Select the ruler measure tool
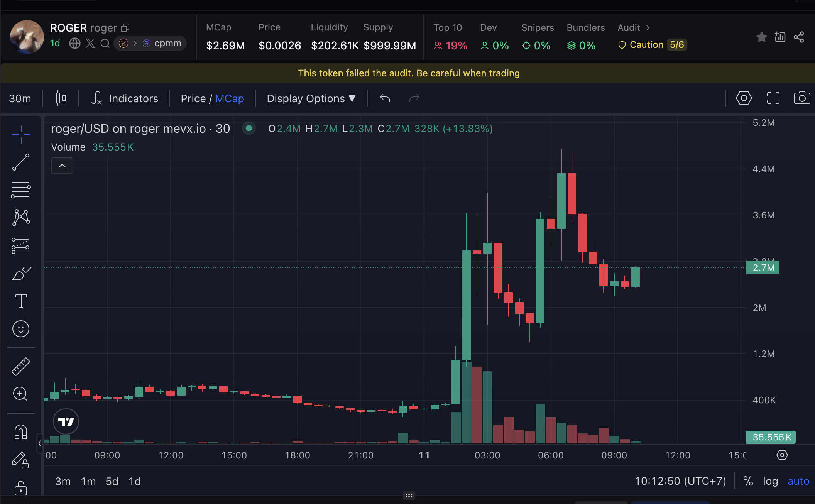 point(21,367)
